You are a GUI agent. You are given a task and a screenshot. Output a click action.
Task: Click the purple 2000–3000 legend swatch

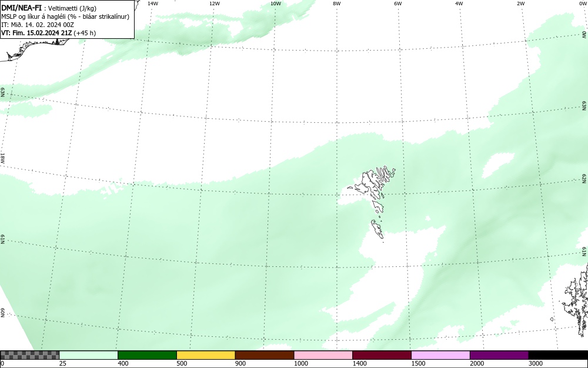499,355
